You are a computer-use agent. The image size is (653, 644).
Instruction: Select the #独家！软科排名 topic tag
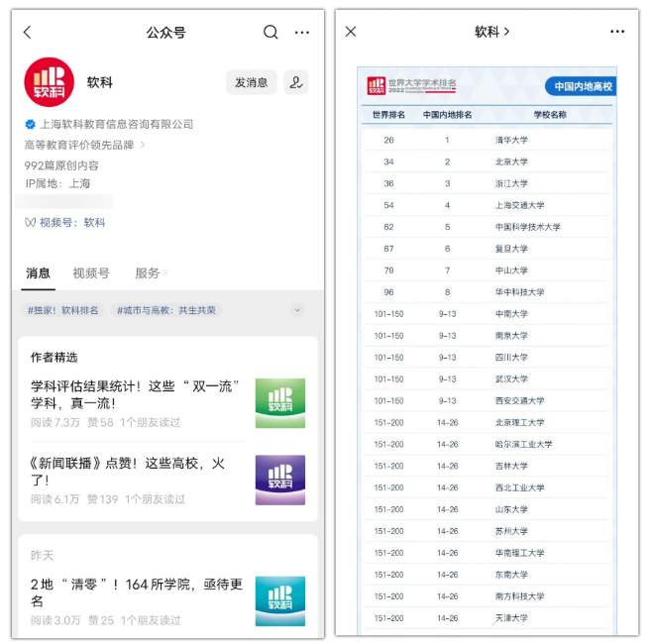(62, 310)
